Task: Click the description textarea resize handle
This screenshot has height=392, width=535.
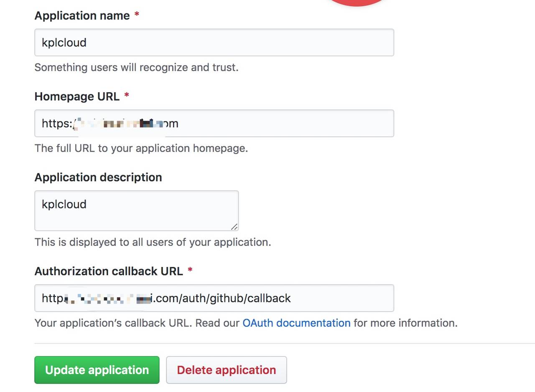Action: coord(234,227)
